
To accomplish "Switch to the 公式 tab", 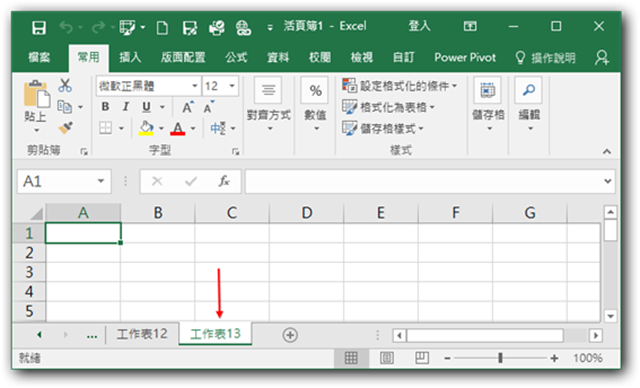I will tap(236, 58).
